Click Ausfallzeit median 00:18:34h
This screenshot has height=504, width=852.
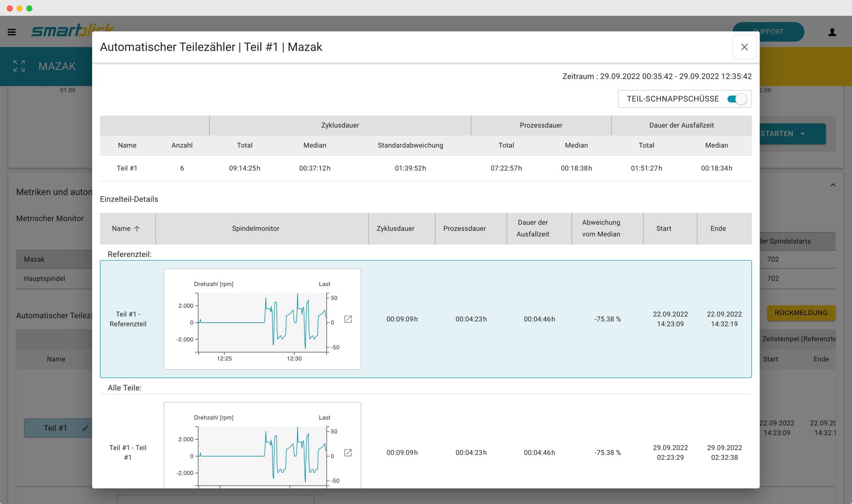click(717, 168)
